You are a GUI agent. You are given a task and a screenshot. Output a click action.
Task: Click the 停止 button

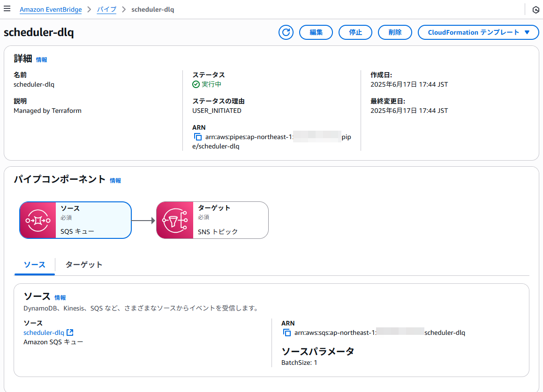(355, 32)
